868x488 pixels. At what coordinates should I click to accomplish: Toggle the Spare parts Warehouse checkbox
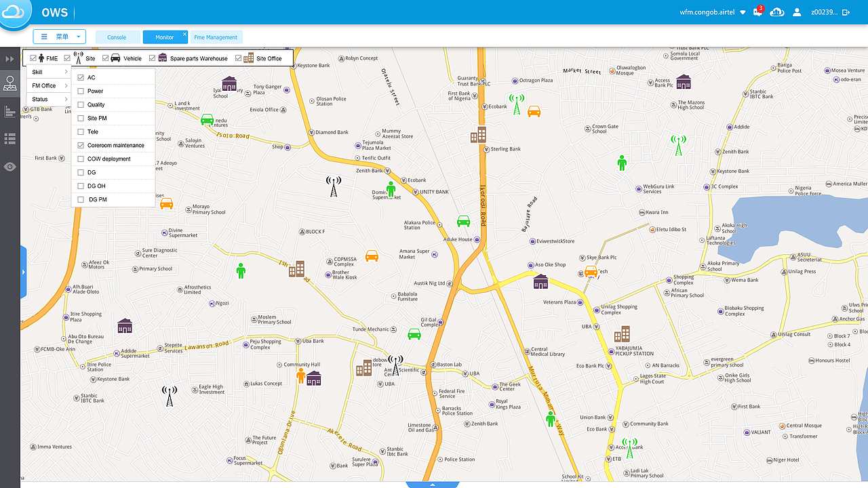[x=153, y=58]
